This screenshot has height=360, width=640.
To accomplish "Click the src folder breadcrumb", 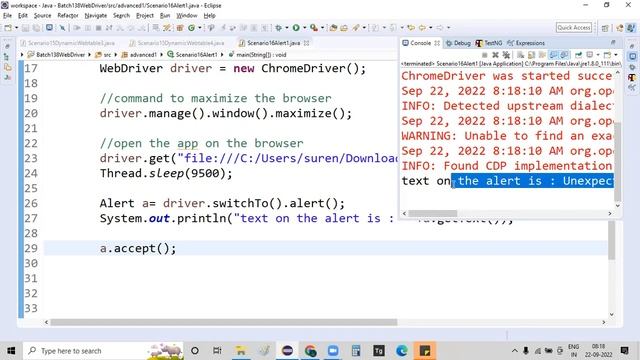I will [103, 55].
